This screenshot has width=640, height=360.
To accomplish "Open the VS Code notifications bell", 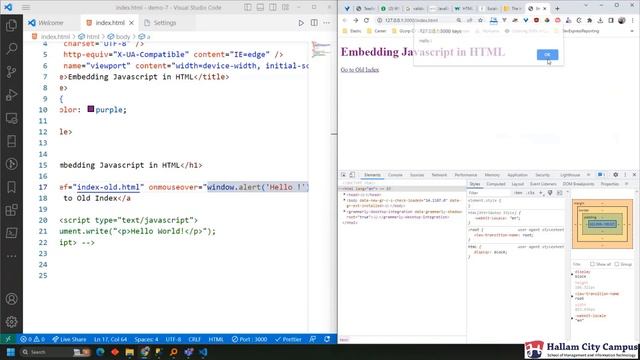I will point(327,339).
